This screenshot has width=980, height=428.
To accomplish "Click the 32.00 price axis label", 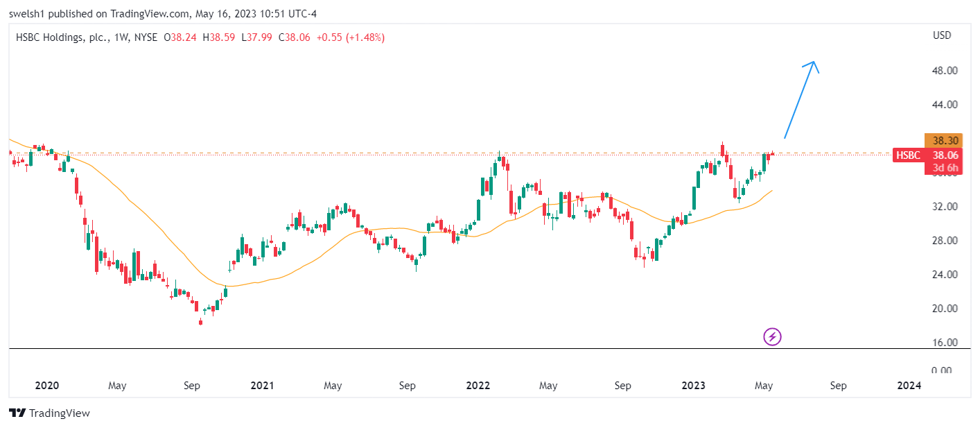I will (945, 207).
